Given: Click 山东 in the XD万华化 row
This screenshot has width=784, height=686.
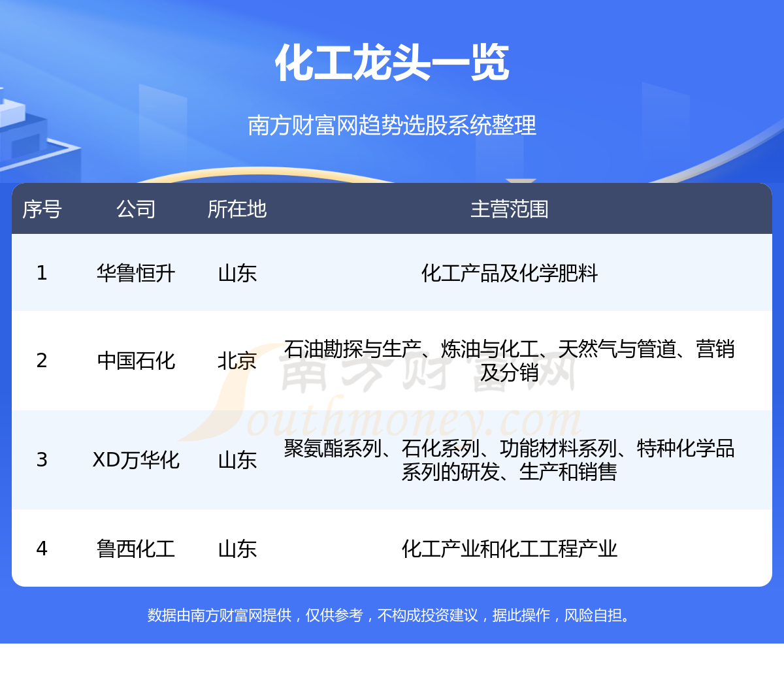Looking at the screenshot, I should (237, 459).
